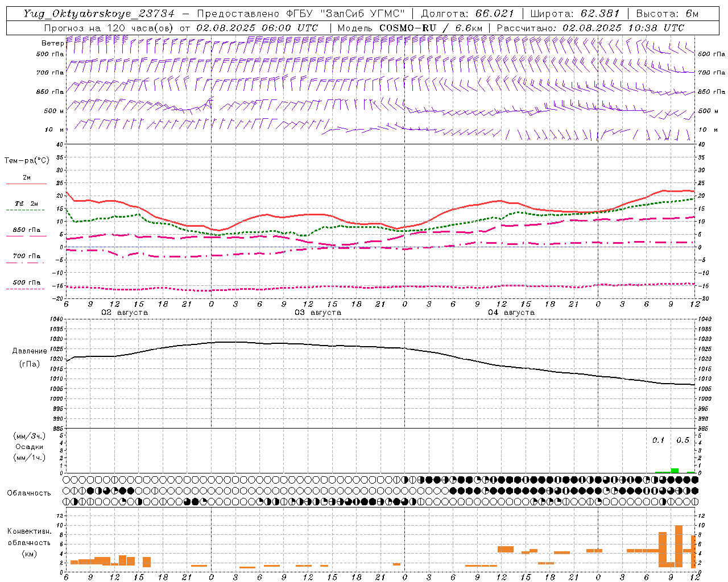Click the Облачность cloudiness label
Image resolution: width=728 pixels, height=582 pixels.
(29, 493)
